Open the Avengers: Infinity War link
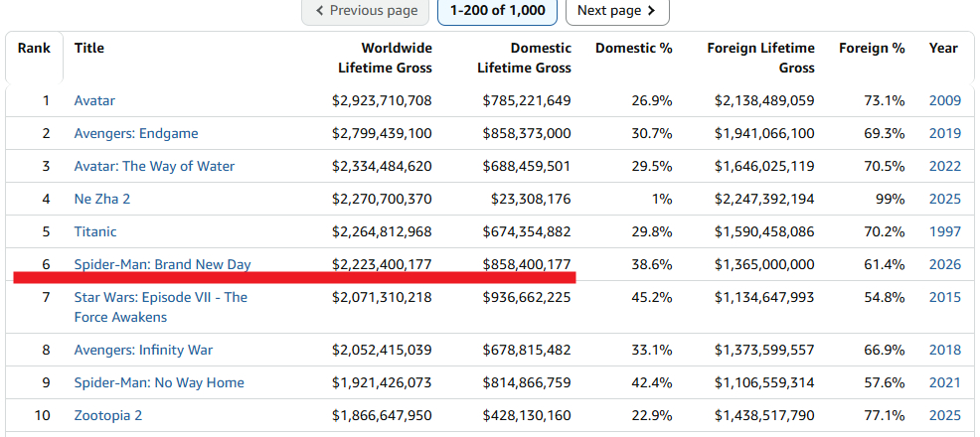Image resolution: width=980 pixels, height=437 pixels. (143, 350)
